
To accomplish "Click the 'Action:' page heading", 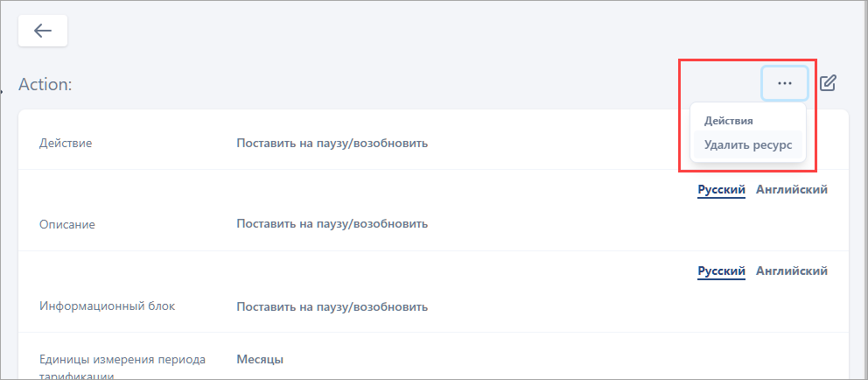I will point(45,85).
